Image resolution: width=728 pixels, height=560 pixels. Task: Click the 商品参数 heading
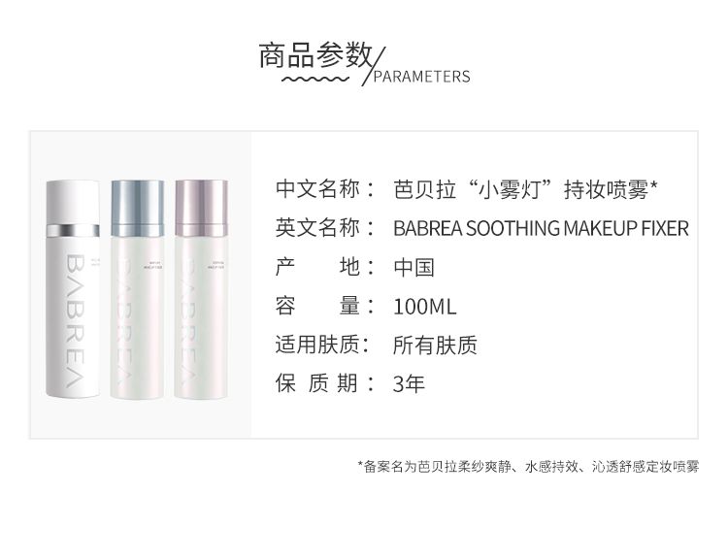tap(315, 55)
